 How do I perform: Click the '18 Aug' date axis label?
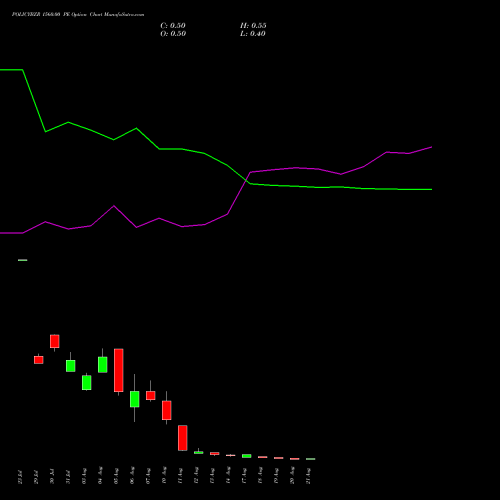coord(261,476)
